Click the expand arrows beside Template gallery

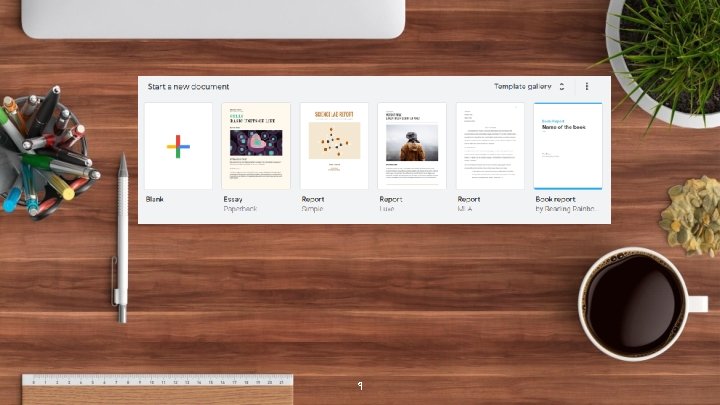(562, 86)
